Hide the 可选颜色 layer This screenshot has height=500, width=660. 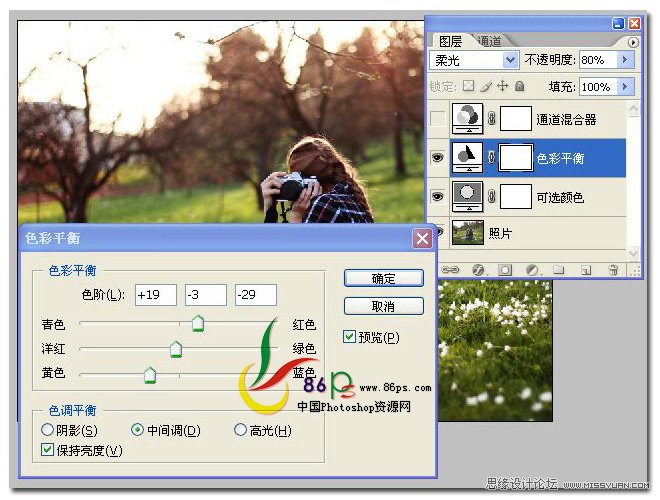pyautogui.click(x=437, y=197)
